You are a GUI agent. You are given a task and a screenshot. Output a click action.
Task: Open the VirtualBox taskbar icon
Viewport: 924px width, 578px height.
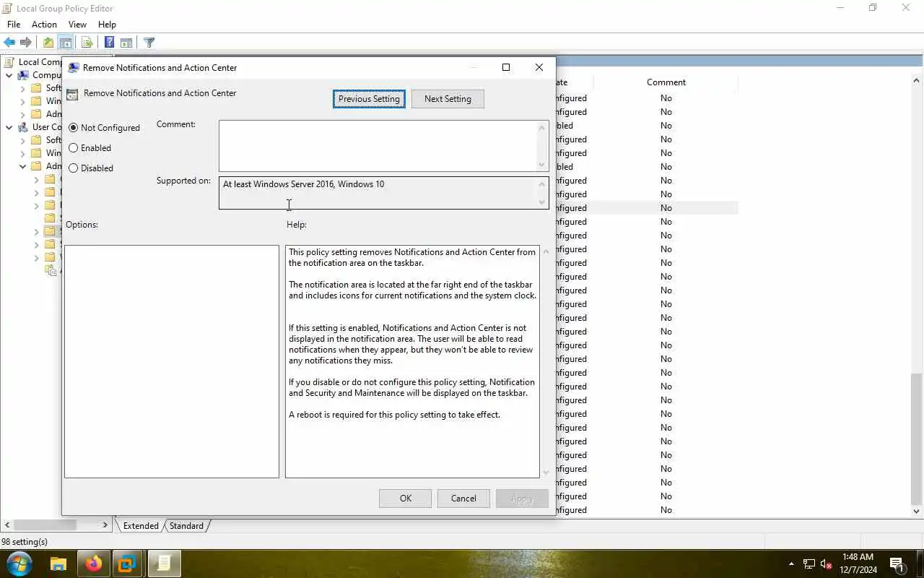(128, 564)
